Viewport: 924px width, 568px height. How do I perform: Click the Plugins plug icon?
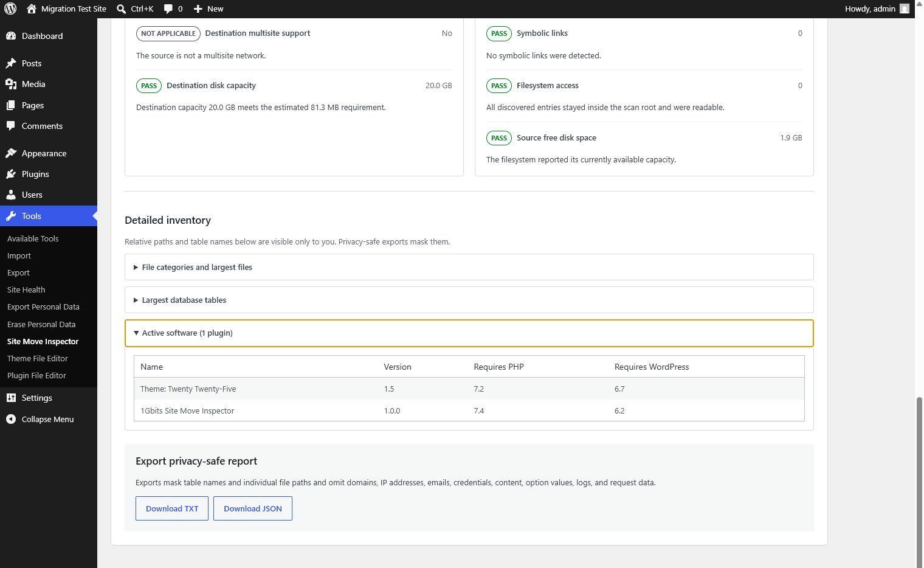(11, 174)
